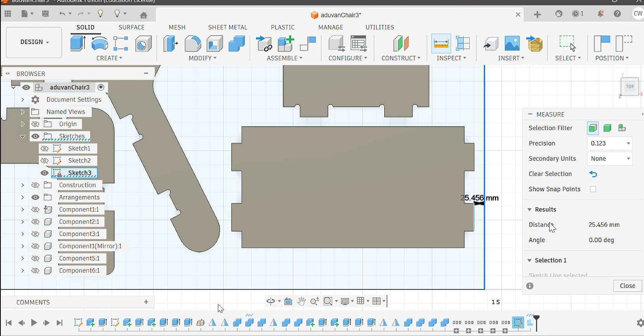Click the Insert Derive icon

click(x=534, y=44)
